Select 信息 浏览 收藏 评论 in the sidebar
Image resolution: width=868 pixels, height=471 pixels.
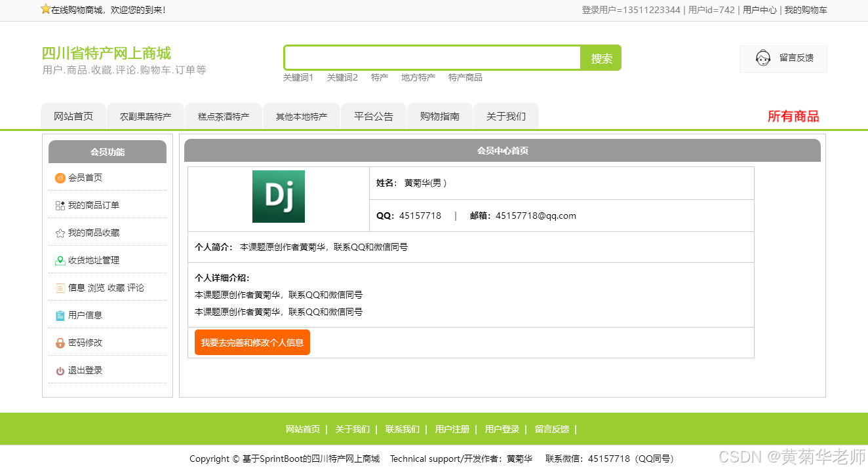pos(108,288)
